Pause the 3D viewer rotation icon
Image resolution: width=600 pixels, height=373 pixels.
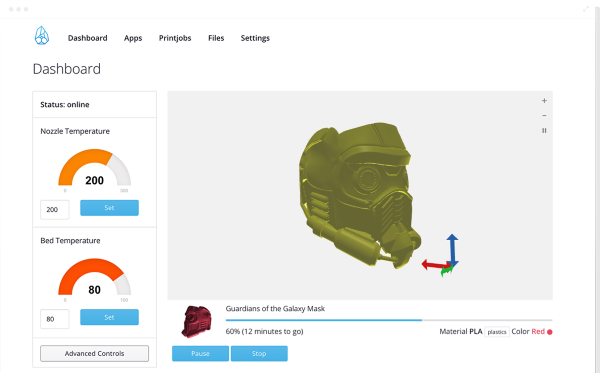[544, 130]
